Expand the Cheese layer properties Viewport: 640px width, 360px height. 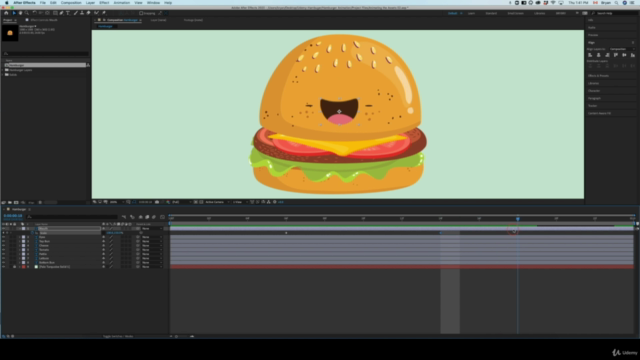pyautogui.click(x=19, y=246)
